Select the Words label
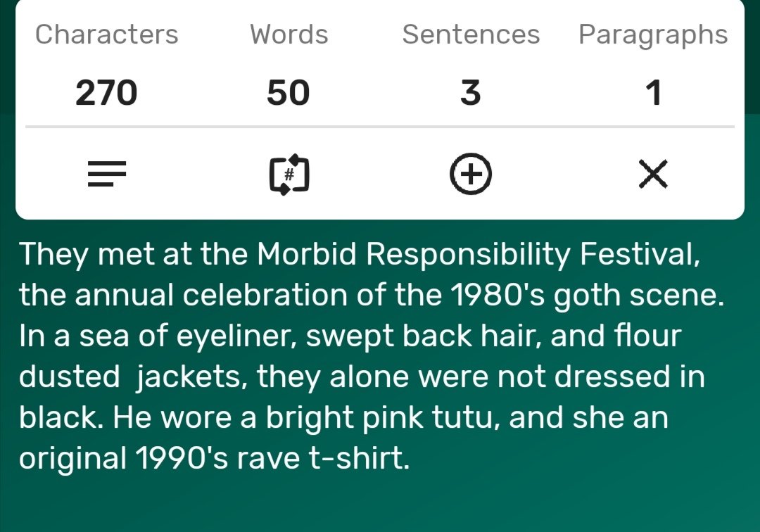760x532 pixels. 289,34
